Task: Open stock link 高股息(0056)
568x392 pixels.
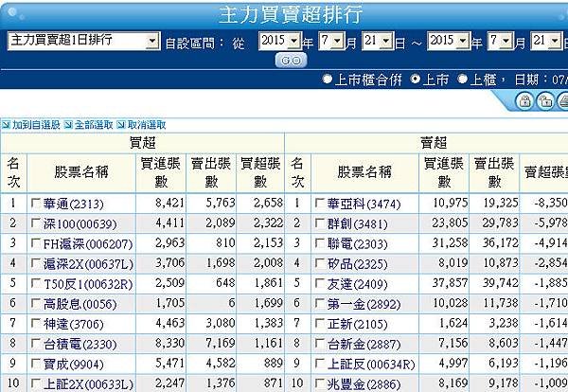Action: 80,304
